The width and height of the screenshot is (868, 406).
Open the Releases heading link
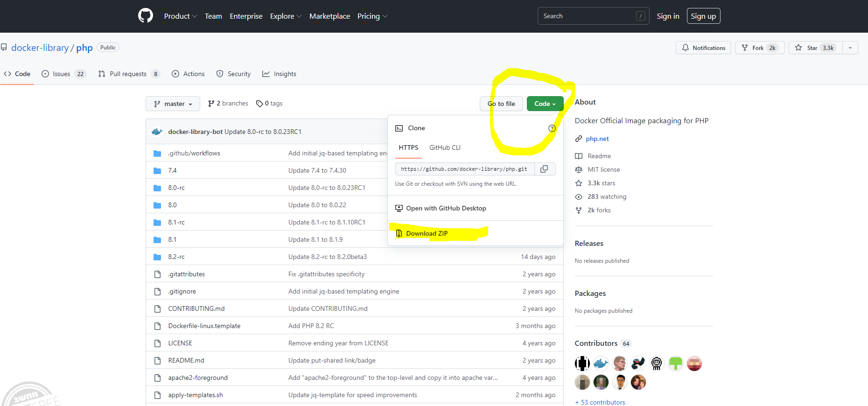pos(589,243)
